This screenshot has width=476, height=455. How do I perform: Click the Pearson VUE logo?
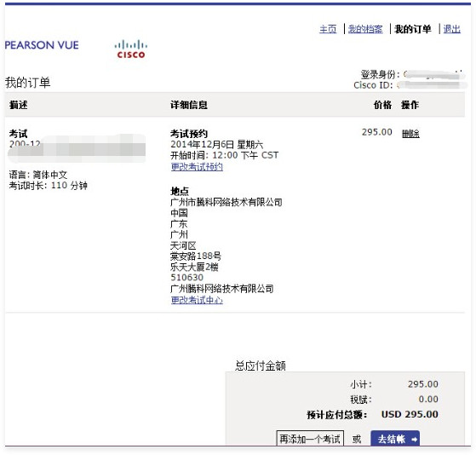coord(42,45)
